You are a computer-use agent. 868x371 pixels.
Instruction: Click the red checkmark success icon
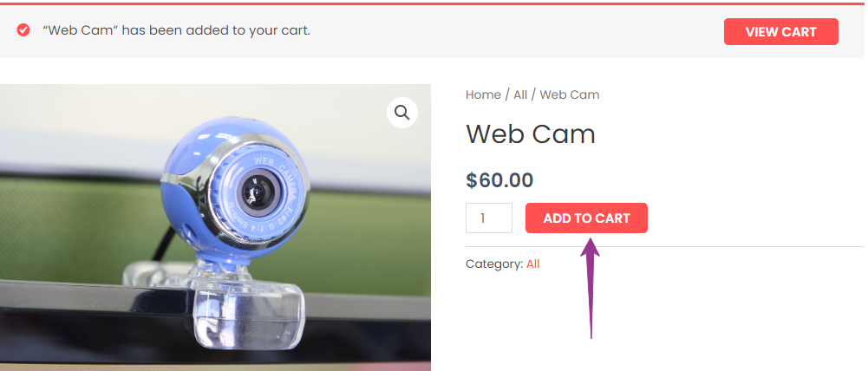pyautogui.click(x=23, y=29)
